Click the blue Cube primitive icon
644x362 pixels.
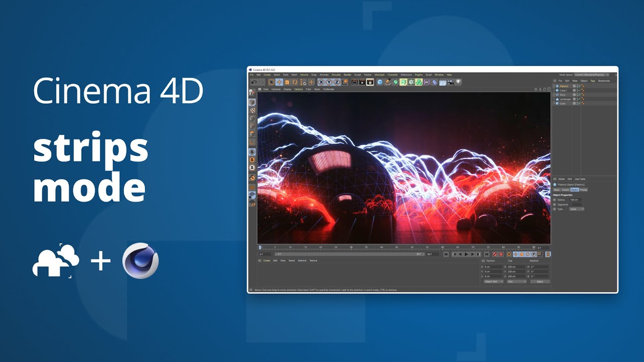tap(380, 82)
